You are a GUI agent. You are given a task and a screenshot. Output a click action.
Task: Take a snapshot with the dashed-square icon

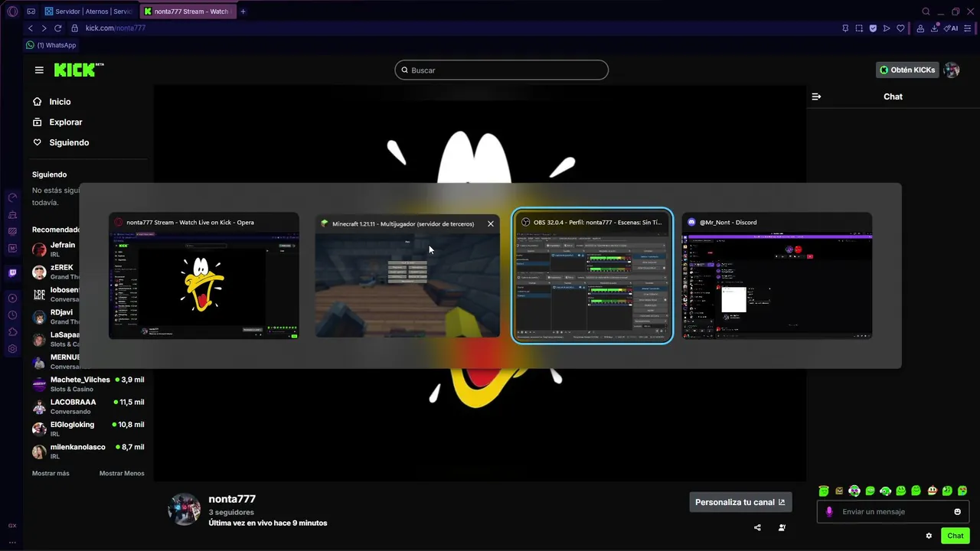859,28
